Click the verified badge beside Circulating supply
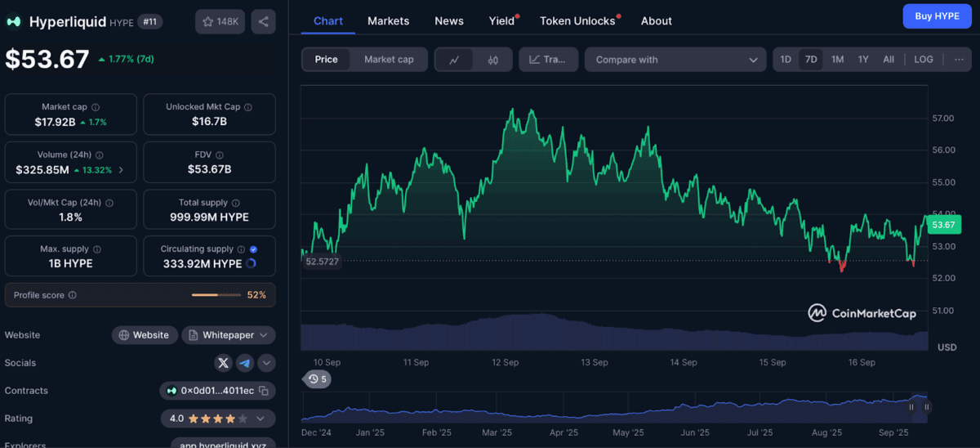The height and width of the screenshot is (448, 980). [253, 249]
